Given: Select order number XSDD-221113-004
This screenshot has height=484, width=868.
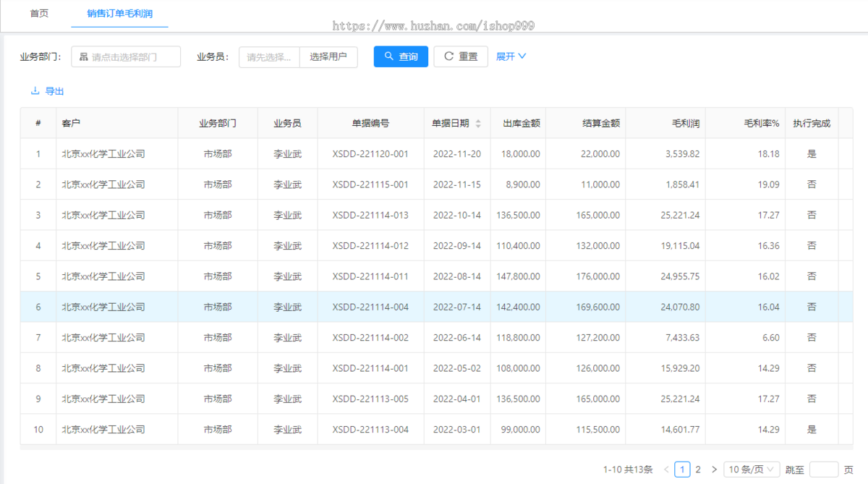Looking at the screenshot, I should [370, 430].
